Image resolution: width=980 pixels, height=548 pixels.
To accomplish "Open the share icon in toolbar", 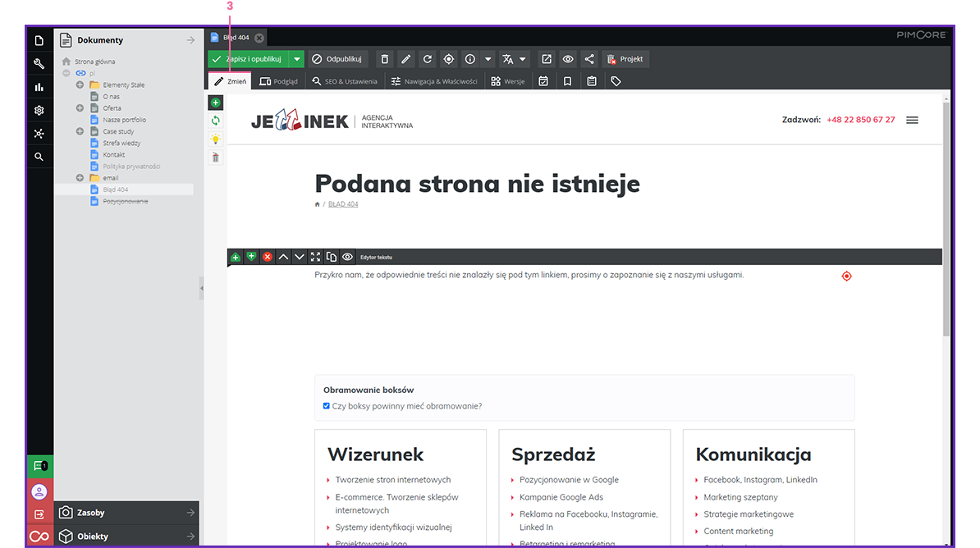I will tap(589, 59).
